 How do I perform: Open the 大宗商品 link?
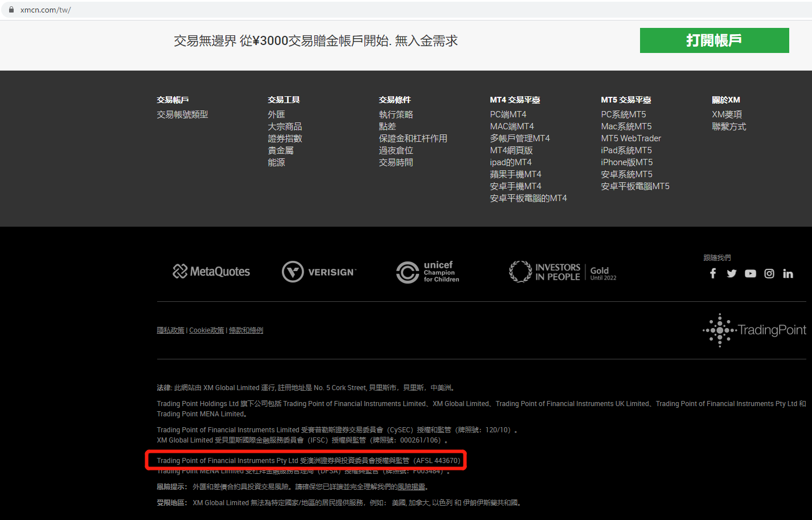click(x=285, y=126)
